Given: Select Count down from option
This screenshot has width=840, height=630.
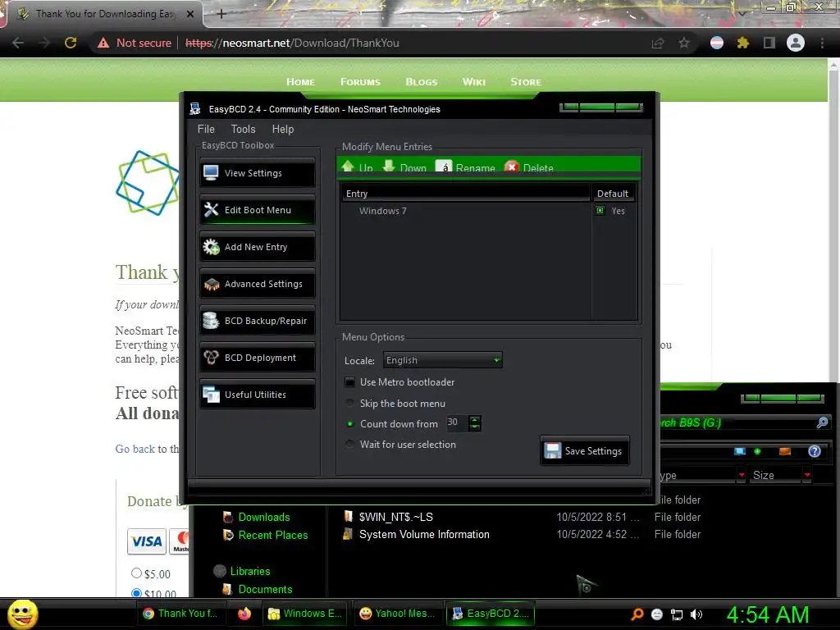Looking at the screenshot, I should coord(349,424).
